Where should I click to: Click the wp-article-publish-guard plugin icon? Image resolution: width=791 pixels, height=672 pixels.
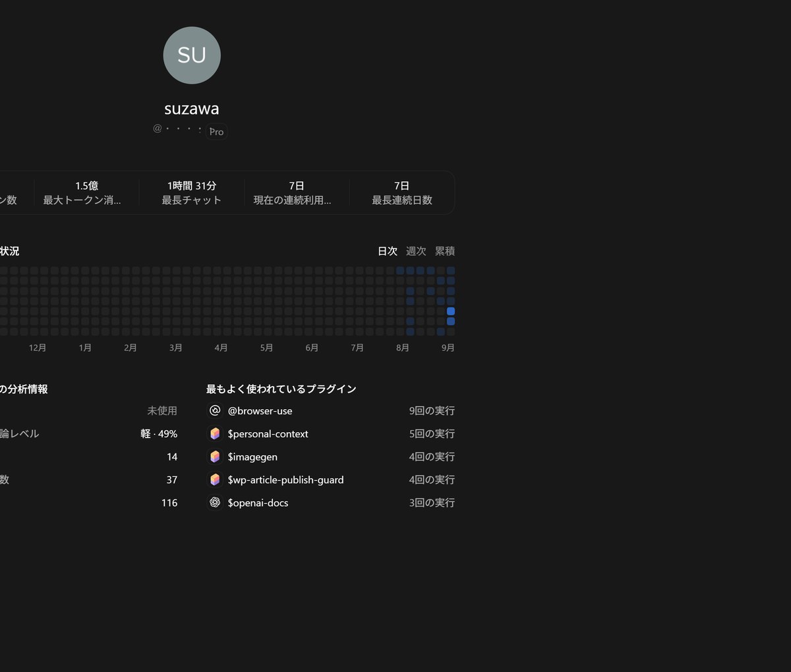[x=215, y=480]
